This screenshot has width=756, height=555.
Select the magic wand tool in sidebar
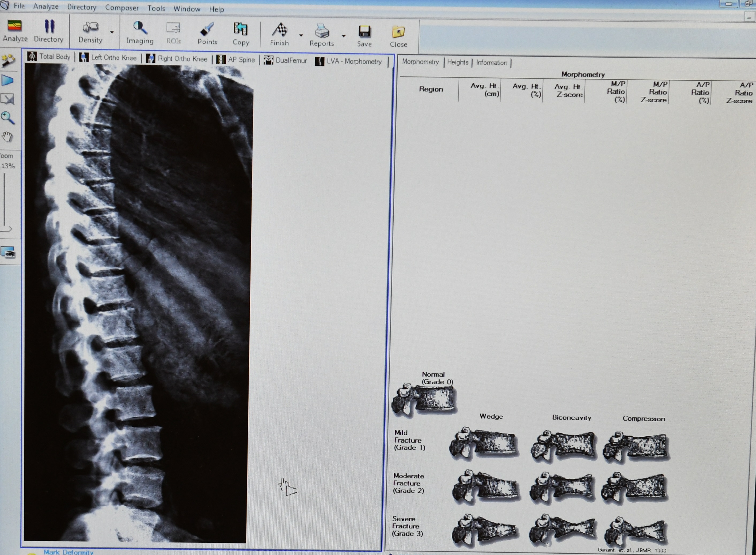pos(8,61)
